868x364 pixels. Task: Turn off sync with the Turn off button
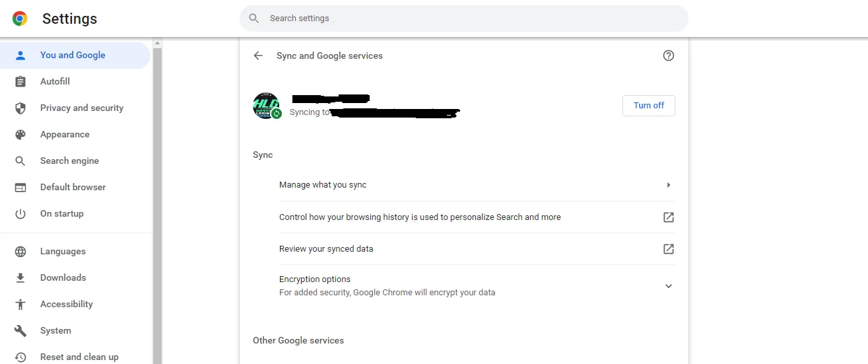click(x=649, y=106)
